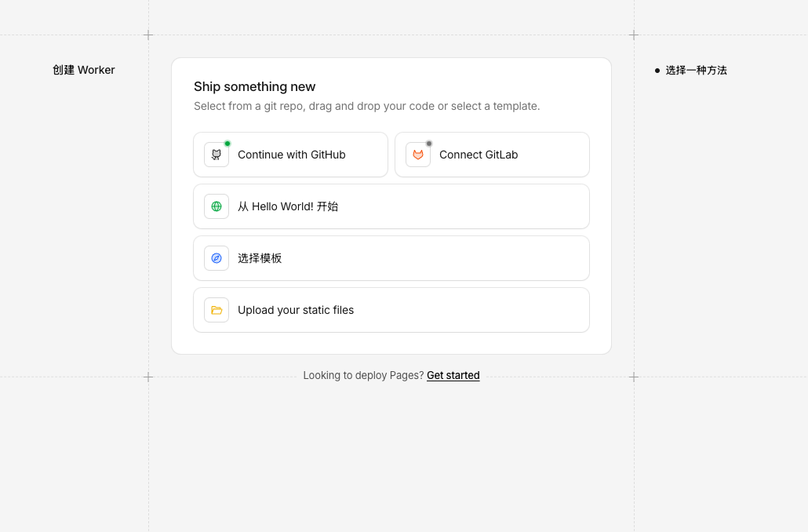Click the green globe Hello World icon
The height and width of the screenshot is (532, 808).
217,206
